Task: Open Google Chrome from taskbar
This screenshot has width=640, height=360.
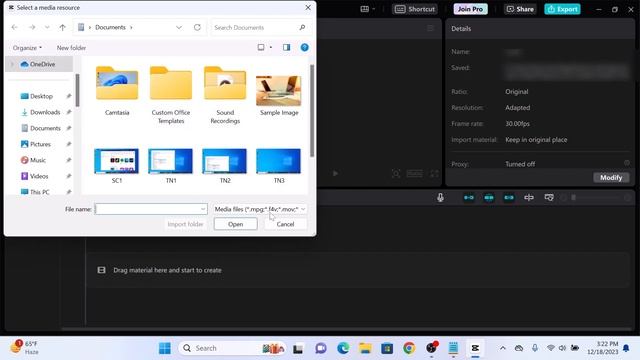Action: coord(409,348)
